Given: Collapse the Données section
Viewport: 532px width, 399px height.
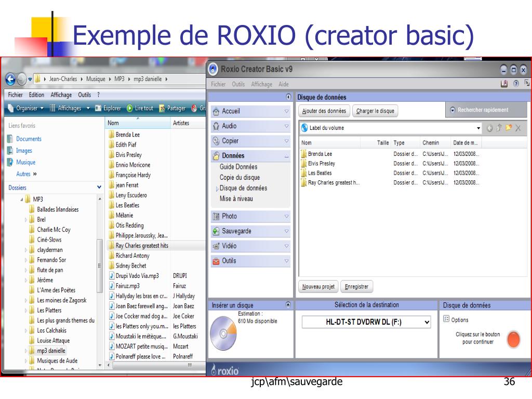Looking at the screenshot, I should [286, 156].
